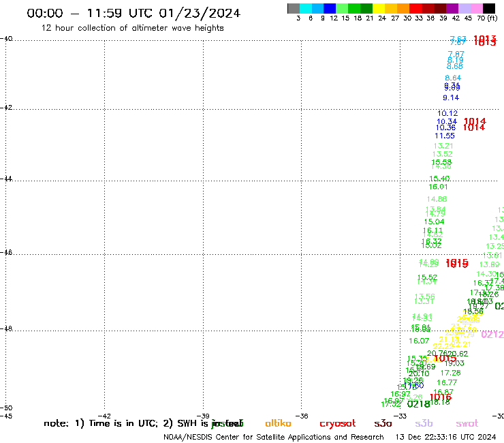The image size is (504, 443).
Task: Select the pure blue legend swatch above 12
Action: [330, 8]
